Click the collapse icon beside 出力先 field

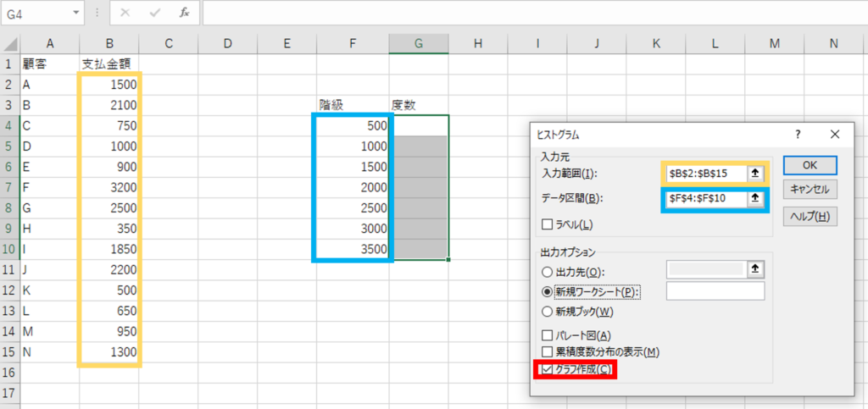(x=755, y=269)
